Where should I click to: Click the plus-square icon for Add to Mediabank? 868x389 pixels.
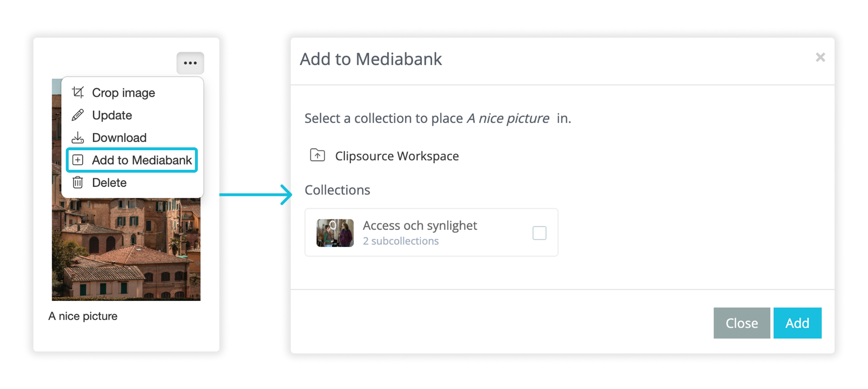[x=78, y=160]
